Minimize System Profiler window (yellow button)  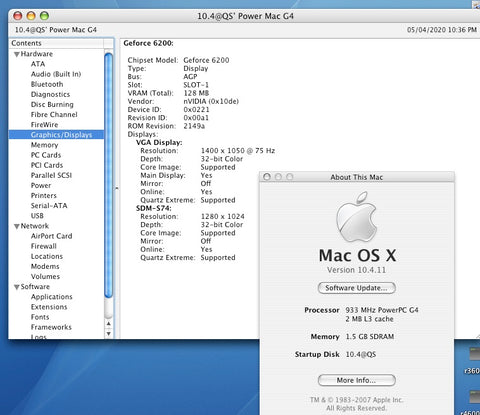click(31, 16)
